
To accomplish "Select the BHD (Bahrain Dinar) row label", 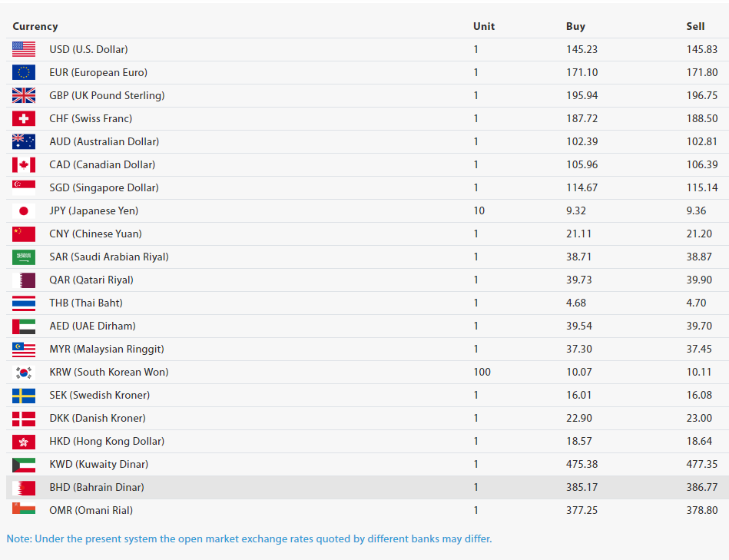I will click(x=97, y=487).
